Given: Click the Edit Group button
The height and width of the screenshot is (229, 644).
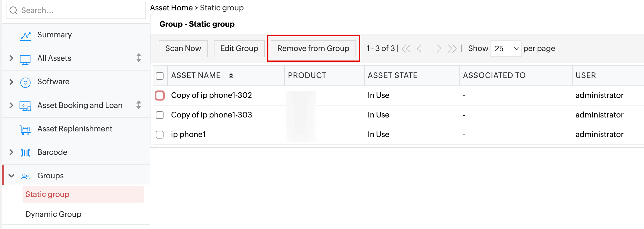Looking at the screenshot, I should (x=239, y=49).
